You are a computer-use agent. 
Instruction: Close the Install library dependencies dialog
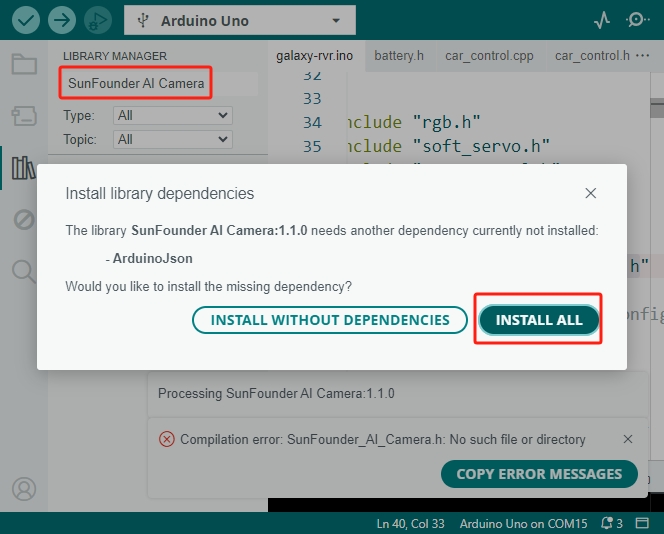(590, 193)
